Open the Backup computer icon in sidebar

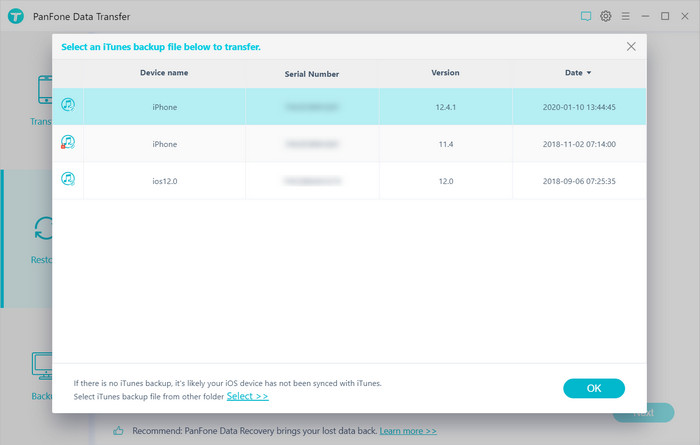[42, 366]
